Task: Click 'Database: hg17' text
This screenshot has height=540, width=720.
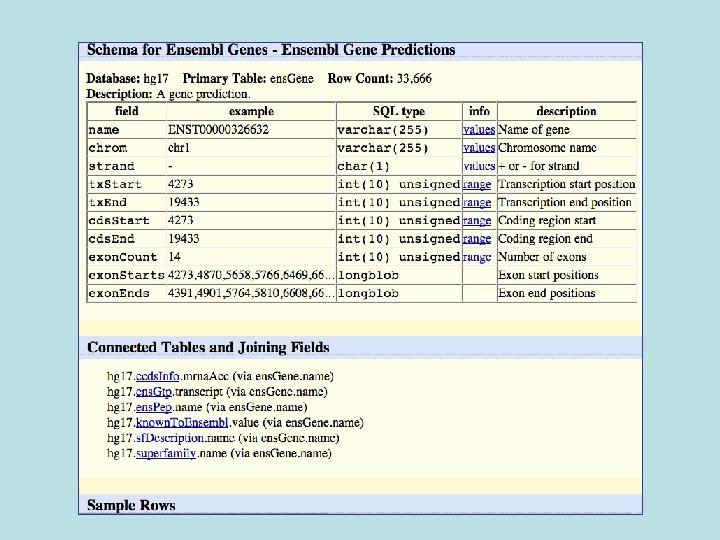Action: point(127,79)
